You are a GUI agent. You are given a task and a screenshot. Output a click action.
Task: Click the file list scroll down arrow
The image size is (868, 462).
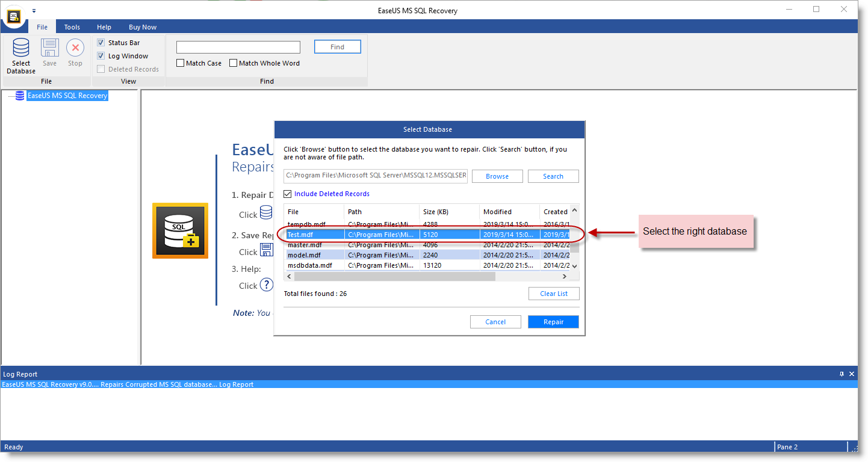(574, 265)
